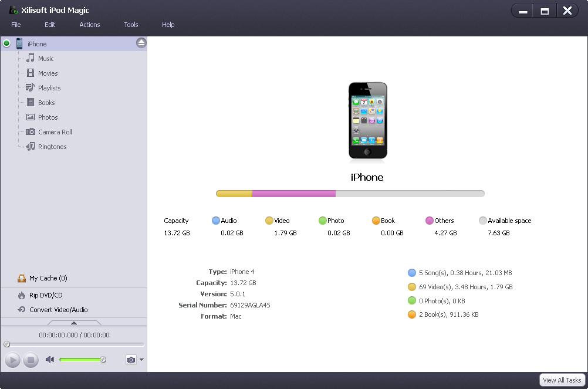588x389 pixels.
Task: Click the iPhone device image
Action: tap(367, 121)
